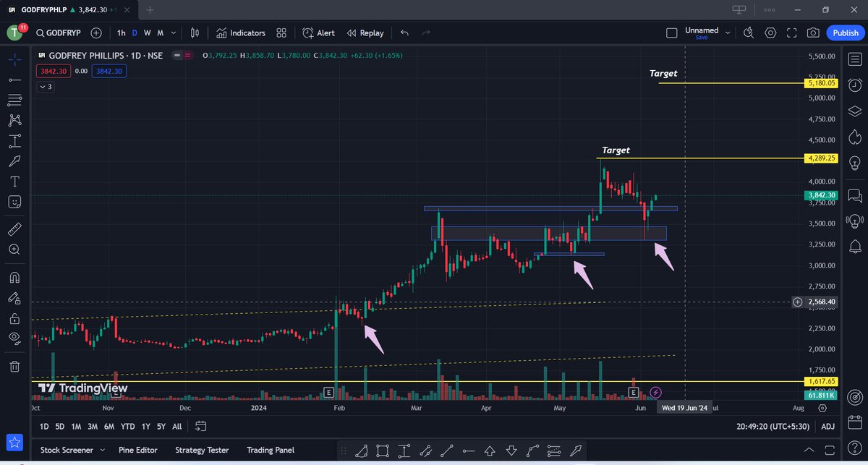Toggle stay in drawing mode
The image size is (868, 465).
coord(14,297)
